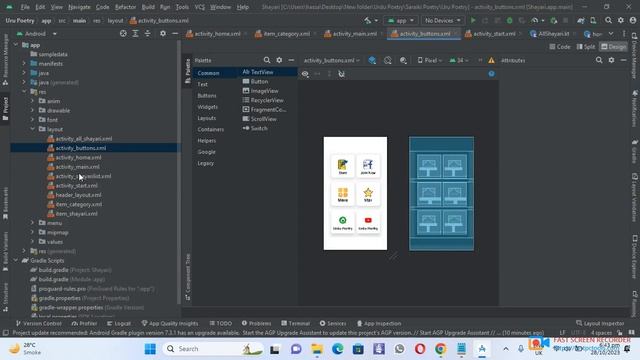Collapse the Gradle Scripts node
The height and width of the screenshot is (360, 640).
(16, 260)
